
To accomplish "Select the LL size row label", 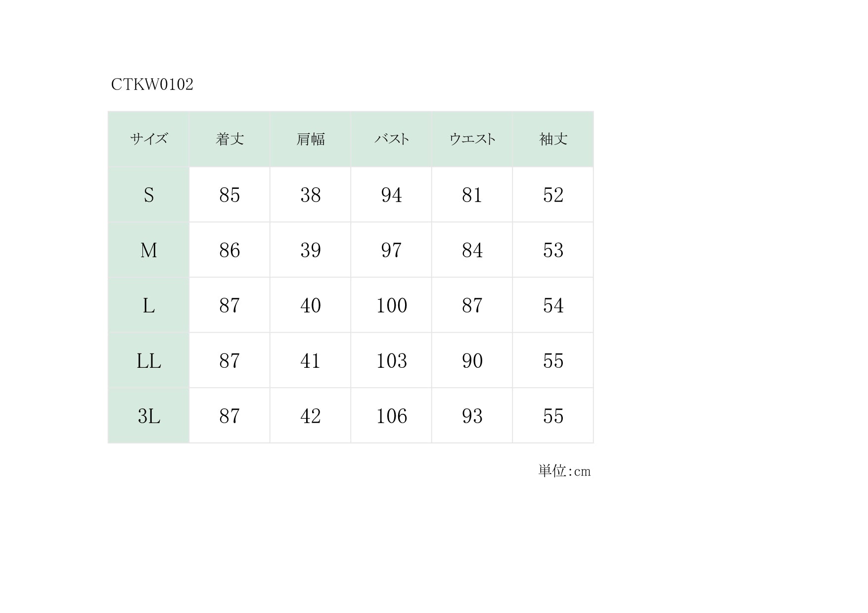I will 148,361.
